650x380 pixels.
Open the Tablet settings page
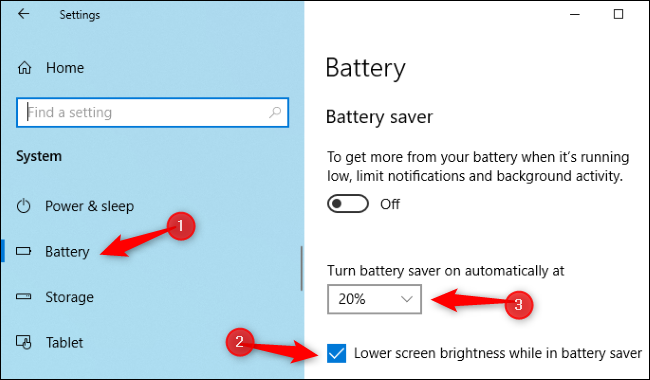coord(64,342)
